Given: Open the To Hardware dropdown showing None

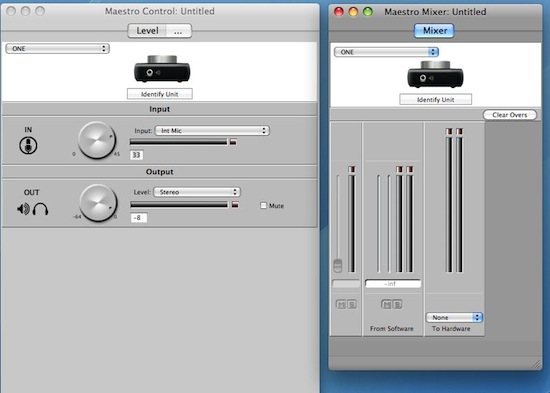Looking at the screenshot, I should coord(454,317).
